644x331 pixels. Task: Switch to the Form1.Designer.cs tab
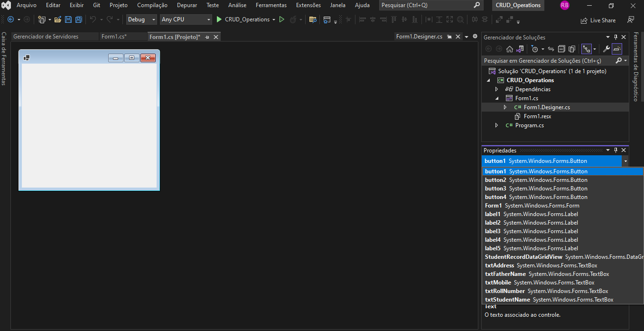tap(419, 37)
